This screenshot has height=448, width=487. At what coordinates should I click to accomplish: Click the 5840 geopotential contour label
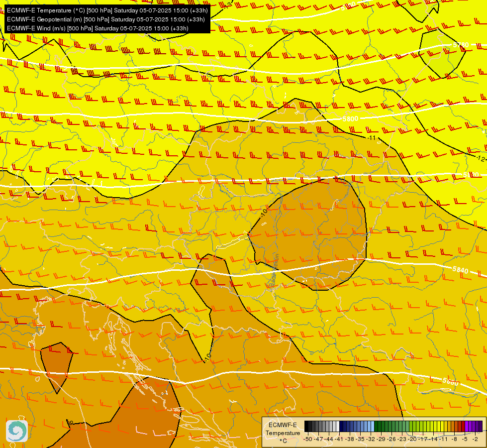click(x=460, y=269)
